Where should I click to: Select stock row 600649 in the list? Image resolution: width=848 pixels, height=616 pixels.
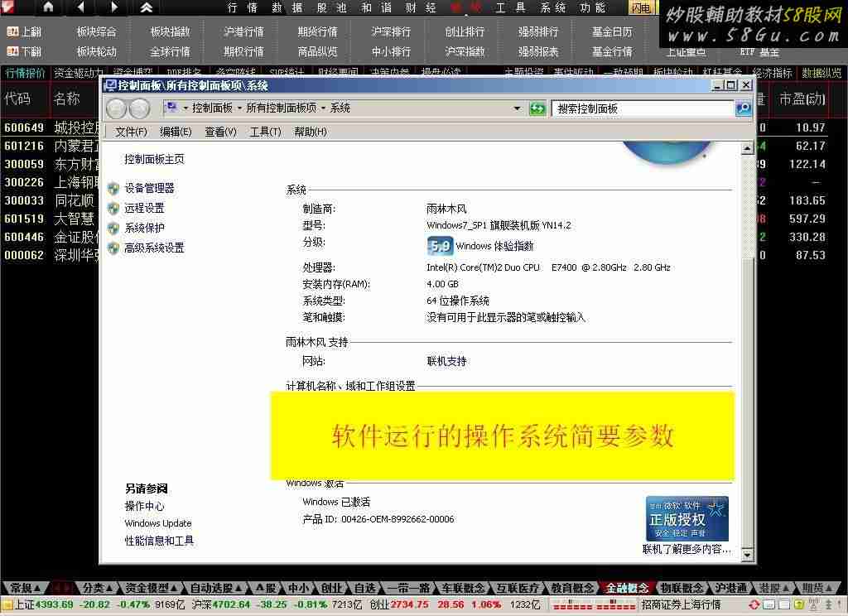50,128
